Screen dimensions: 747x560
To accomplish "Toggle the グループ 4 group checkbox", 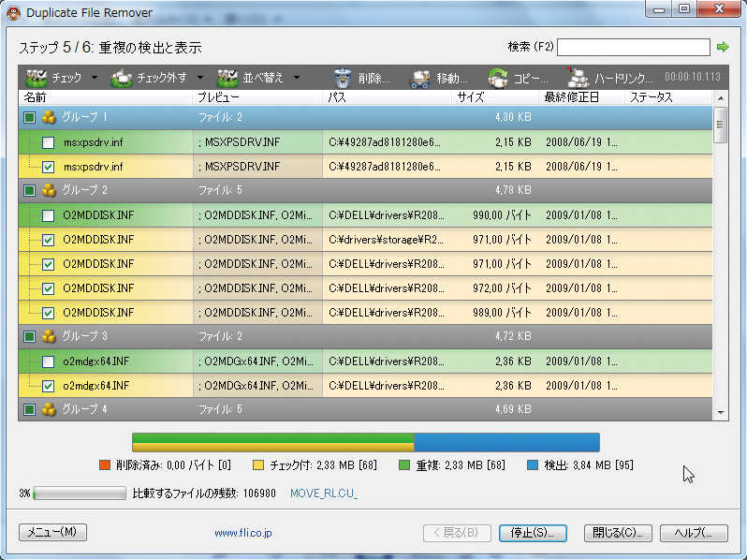I will coord(30,409).
